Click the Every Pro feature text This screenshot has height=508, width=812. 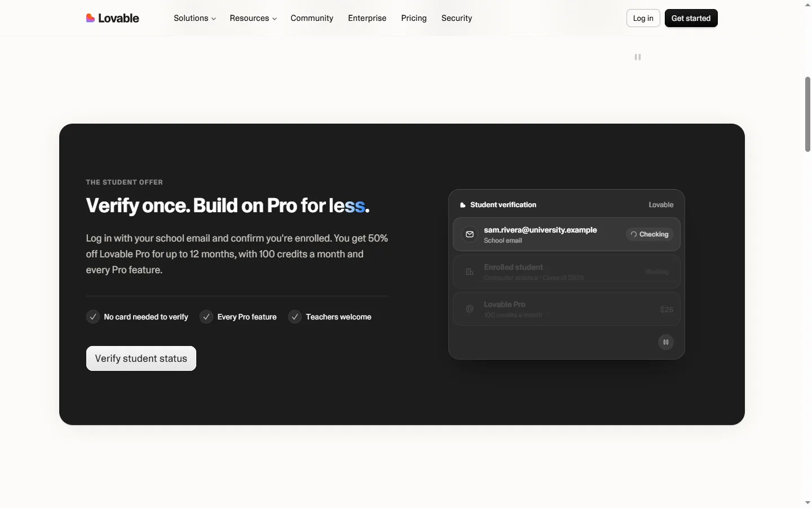[x=247, y=317]
